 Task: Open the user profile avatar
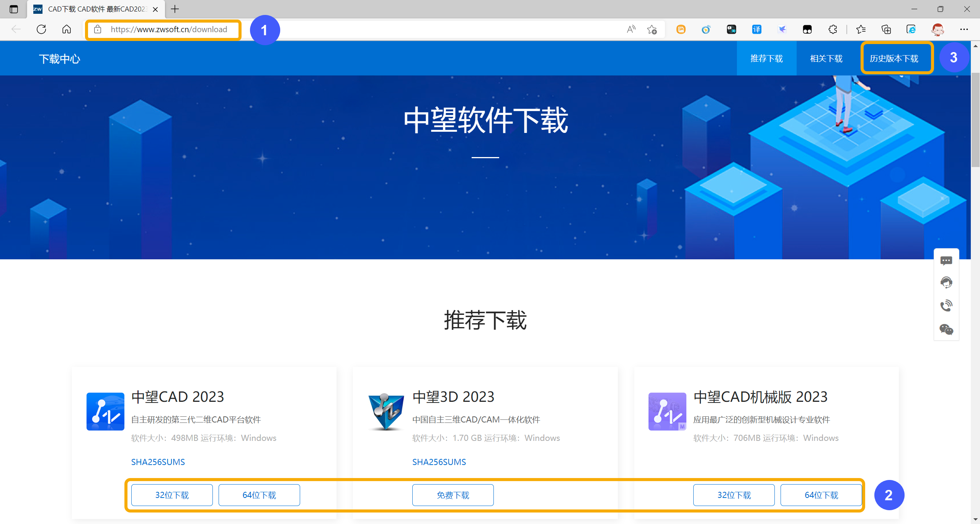(x=938, y=29)
